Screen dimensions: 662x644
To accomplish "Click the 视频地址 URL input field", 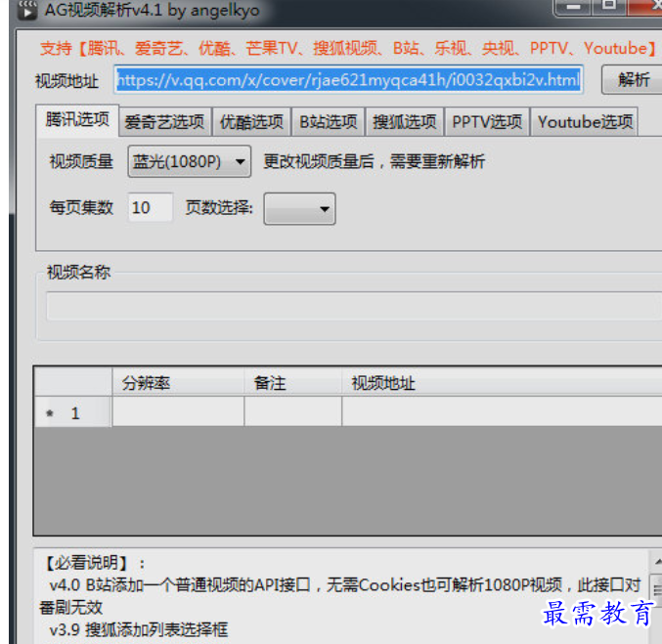I will tap(348, 79).
